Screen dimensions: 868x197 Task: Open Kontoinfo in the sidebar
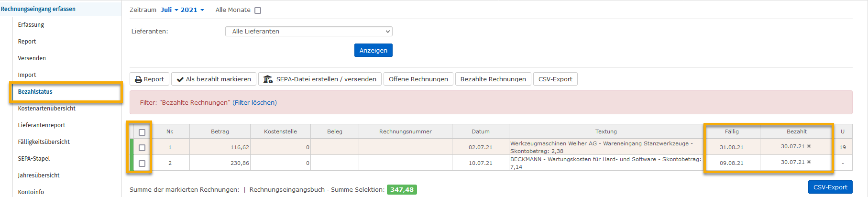pyautogui.click(x=31, y=192)
